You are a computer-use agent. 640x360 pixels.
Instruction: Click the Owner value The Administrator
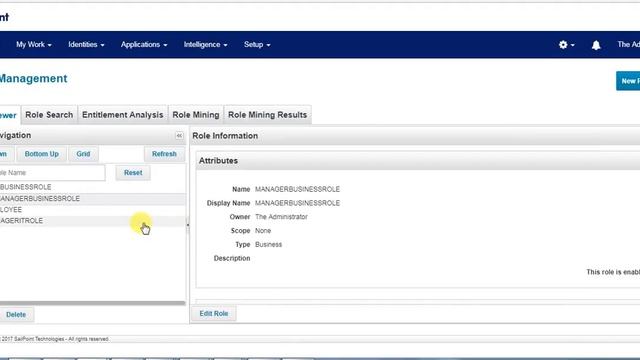281,217
